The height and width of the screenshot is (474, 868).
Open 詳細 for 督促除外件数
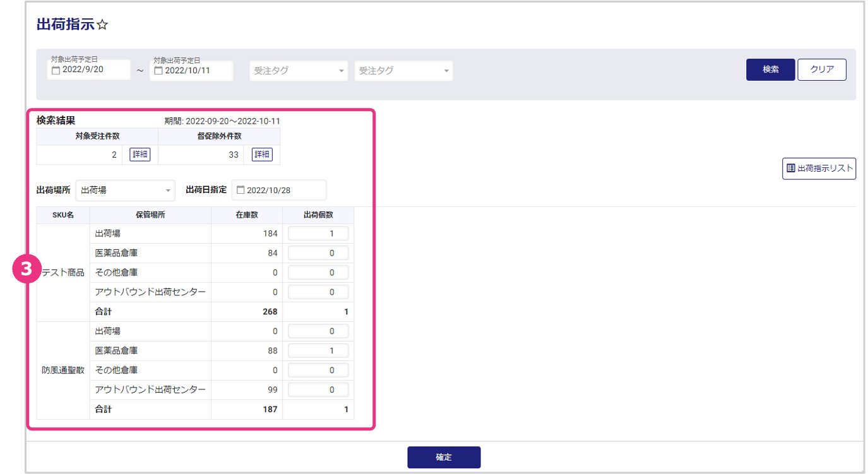(262, 155)
